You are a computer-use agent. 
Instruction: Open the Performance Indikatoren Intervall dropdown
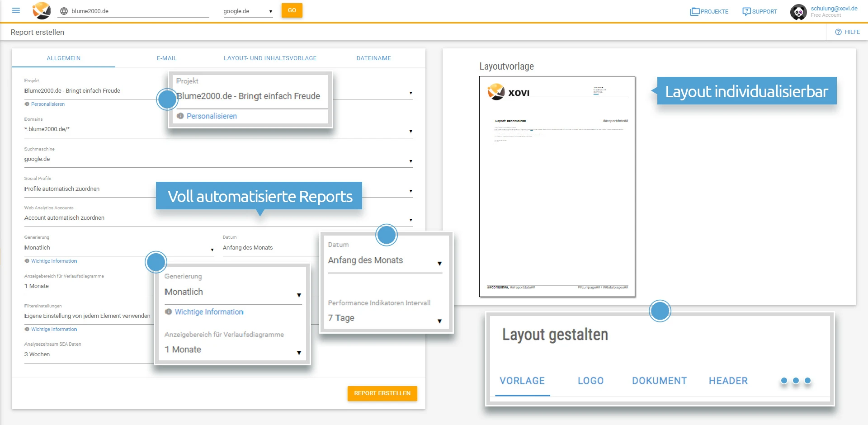coord(439,321)
